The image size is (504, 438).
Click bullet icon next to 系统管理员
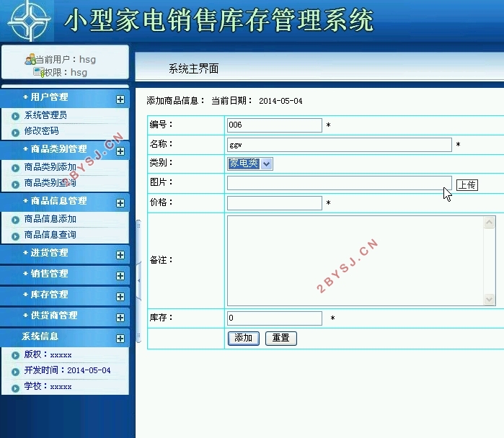[15, 116]
